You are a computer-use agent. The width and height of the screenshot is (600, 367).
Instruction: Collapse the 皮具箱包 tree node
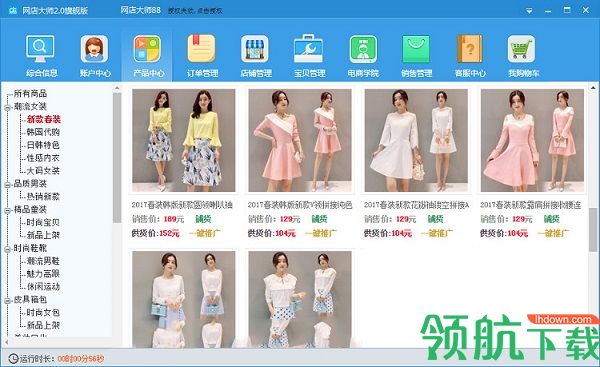click(7, 301)
